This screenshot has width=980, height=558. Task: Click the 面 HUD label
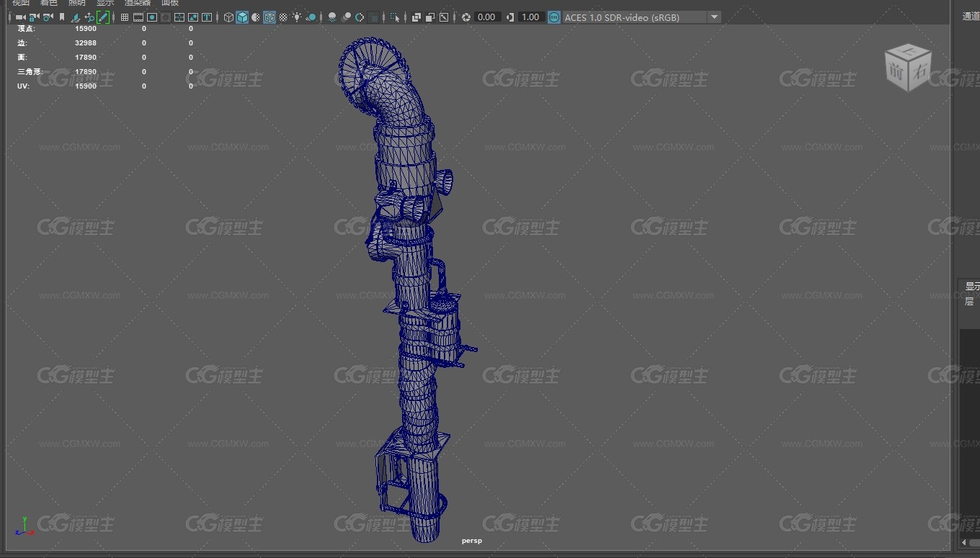tap(22, 58)
